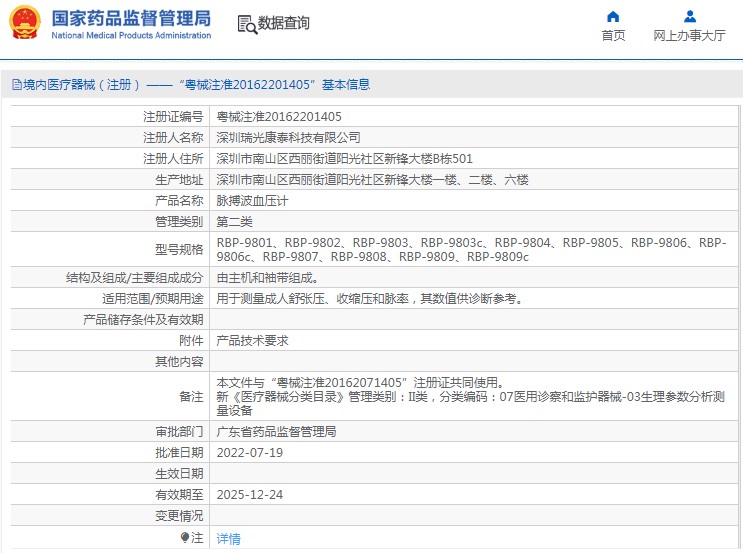Image resolution: width=743 pixels, height=553 pixels.
Task: Select 由主机和袖带组成 composition text
Action: tap(268, 278)
